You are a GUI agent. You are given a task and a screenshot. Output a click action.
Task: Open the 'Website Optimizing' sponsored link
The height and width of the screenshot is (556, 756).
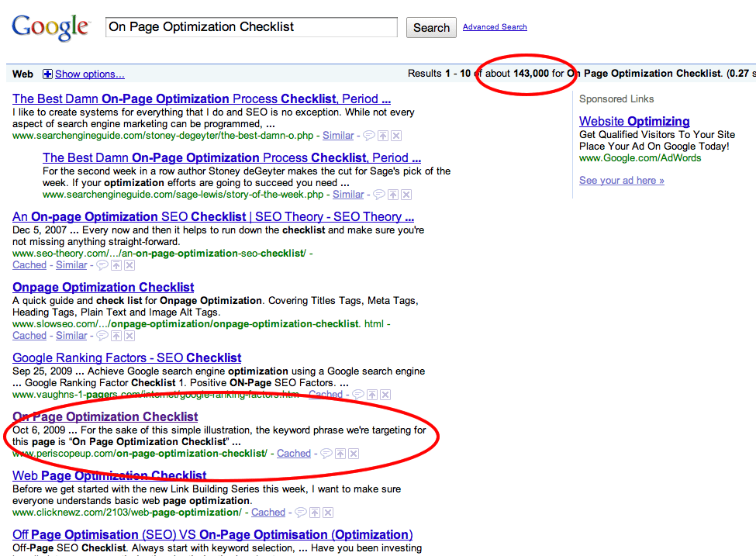[634, 121]
